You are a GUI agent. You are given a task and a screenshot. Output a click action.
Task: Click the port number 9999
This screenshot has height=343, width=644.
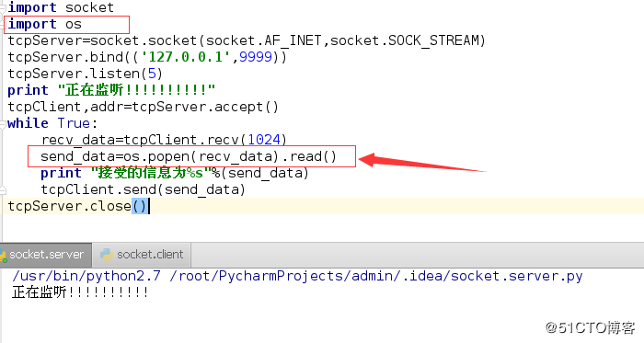(x=256, y=57)
